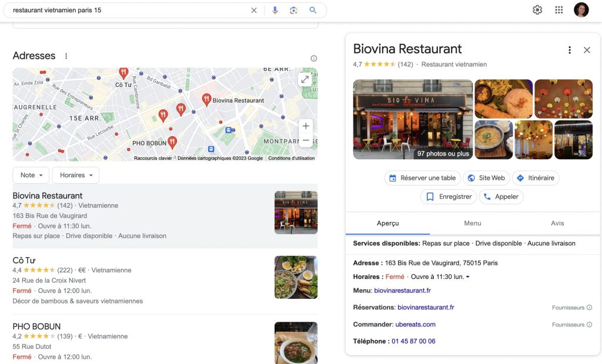Open the soup bowl photo in gallery
This screenshot has width=602, height=364.
pyautogui.click(x=494, y=140)
